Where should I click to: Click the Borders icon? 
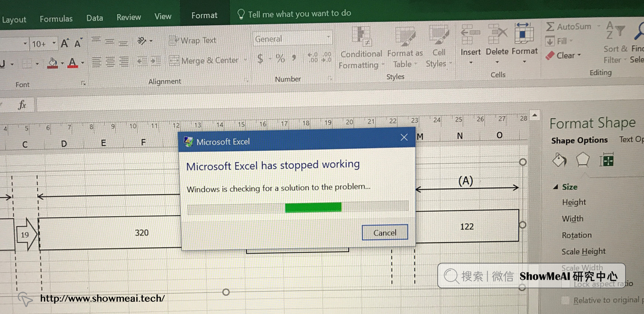click(x=27, y=64)
